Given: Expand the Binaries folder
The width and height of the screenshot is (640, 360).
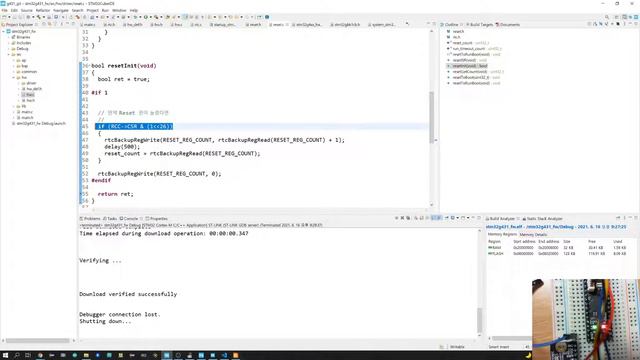Looking at the screenshot, I should [9, 37].
